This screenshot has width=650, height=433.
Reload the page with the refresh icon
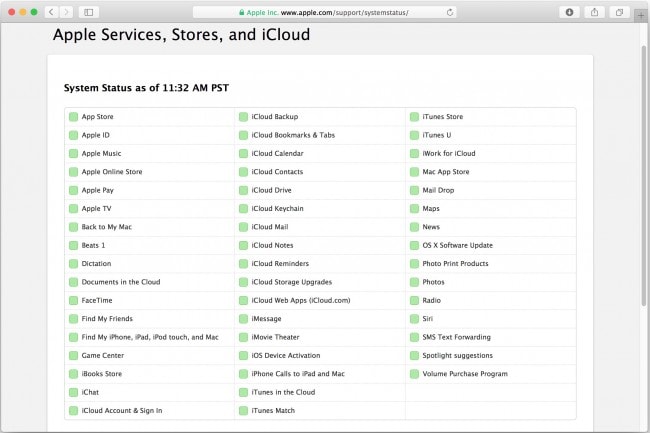tap(450, 12)
